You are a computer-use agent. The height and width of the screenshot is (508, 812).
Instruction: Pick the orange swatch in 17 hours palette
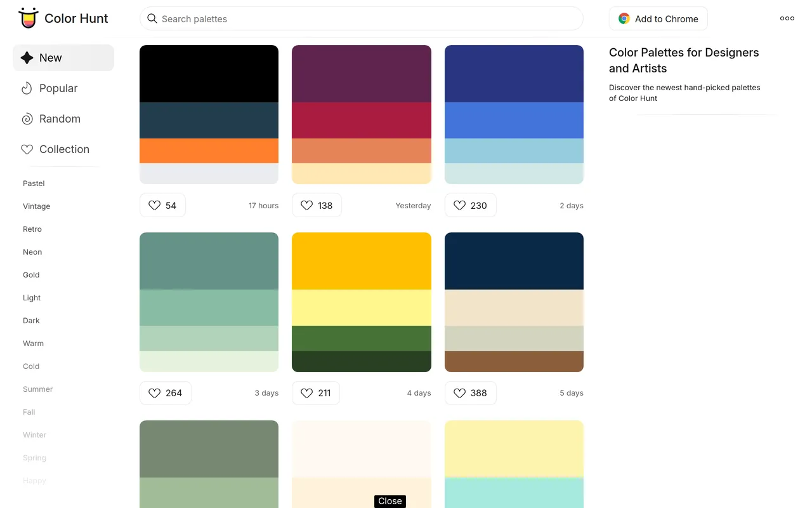[209, 150]
